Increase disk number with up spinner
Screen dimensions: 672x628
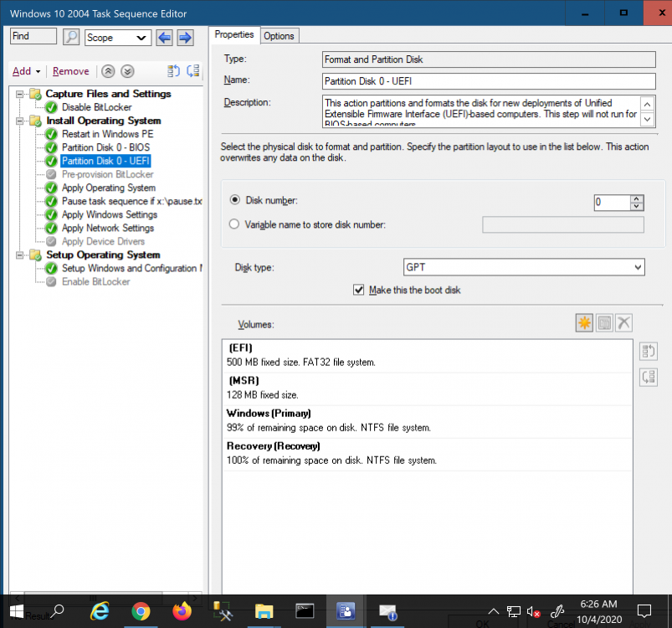[x=637, y=198]
